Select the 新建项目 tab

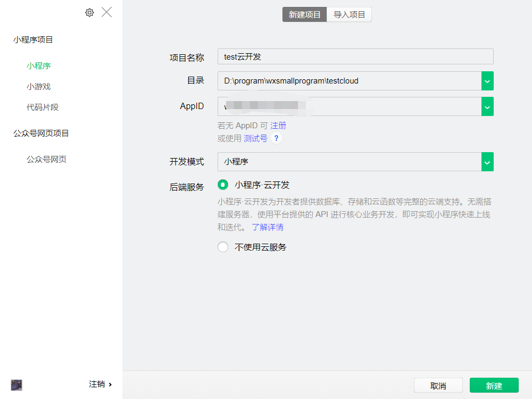[x=304, y=14]
